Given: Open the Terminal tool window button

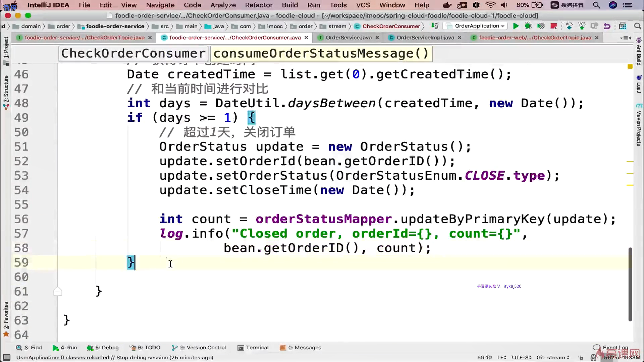Looking at the screenshot, I should click(x=253, y=348).
